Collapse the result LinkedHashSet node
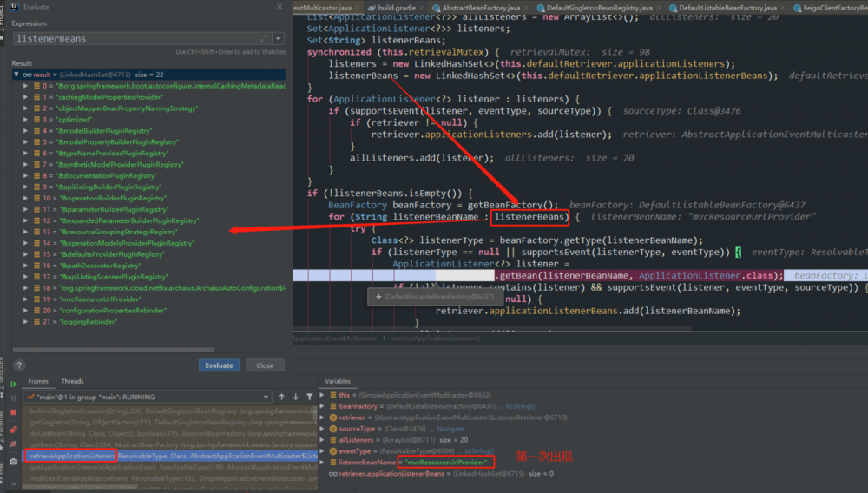This screenshot has height=493, width=868. point(17,76)
